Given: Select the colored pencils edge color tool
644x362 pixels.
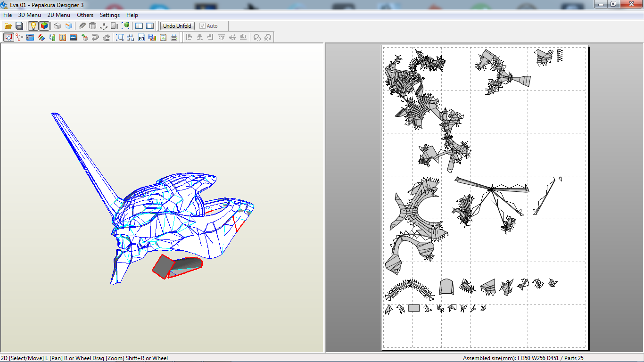Looking at the screenshot, I should 41,37.
